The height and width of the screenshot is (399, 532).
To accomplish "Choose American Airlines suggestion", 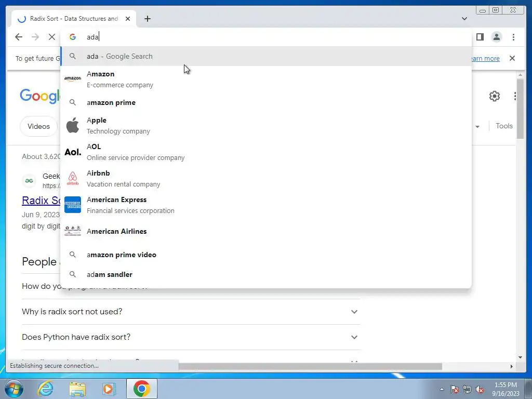I will [266, 231].
